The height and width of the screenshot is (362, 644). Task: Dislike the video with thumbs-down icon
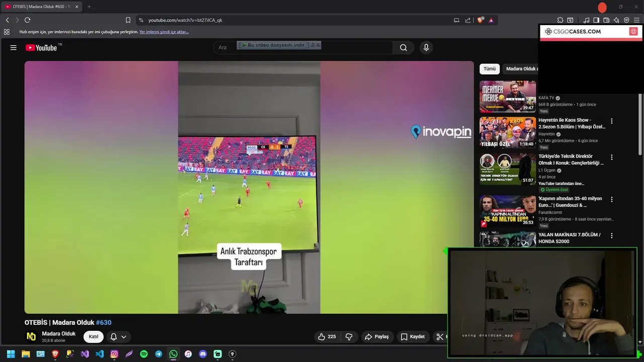click(349, 337)
